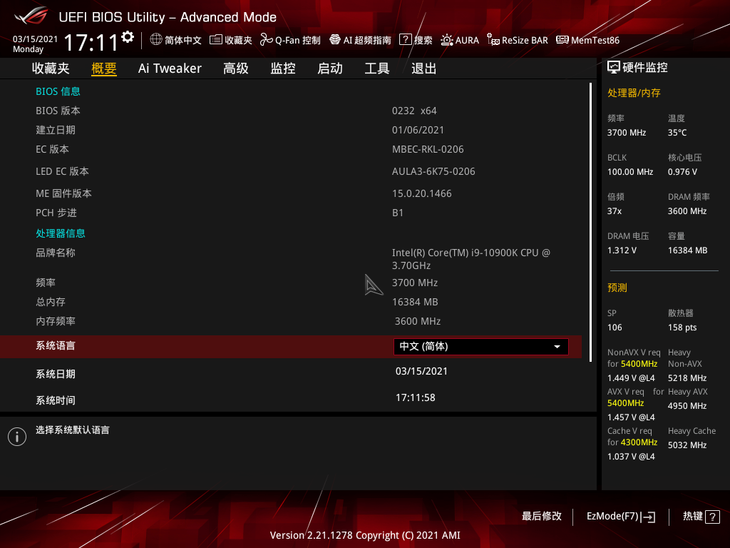This screenshot has width=730, height=548.
Task: Open the 简体中文 globe language selector
Action: coord(176,40)
